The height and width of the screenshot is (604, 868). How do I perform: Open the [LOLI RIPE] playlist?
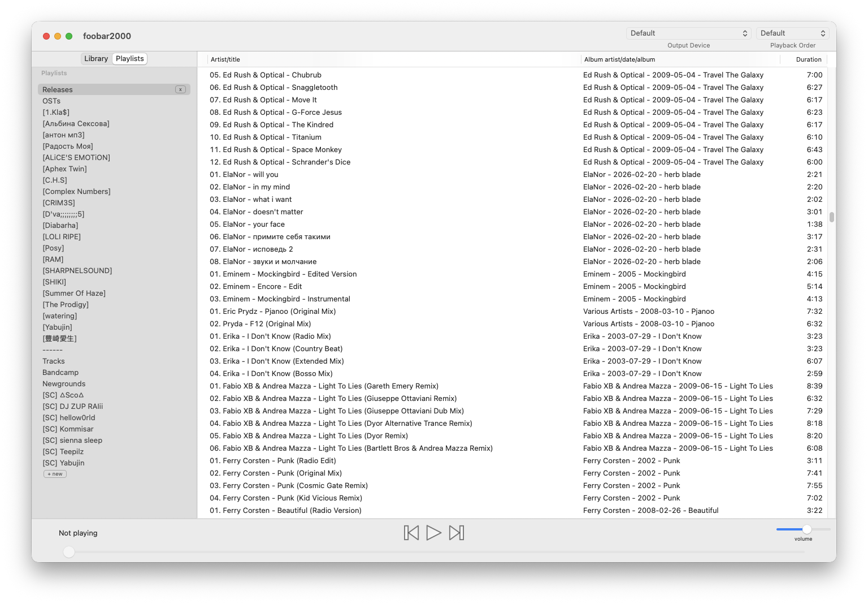(114, 236)
